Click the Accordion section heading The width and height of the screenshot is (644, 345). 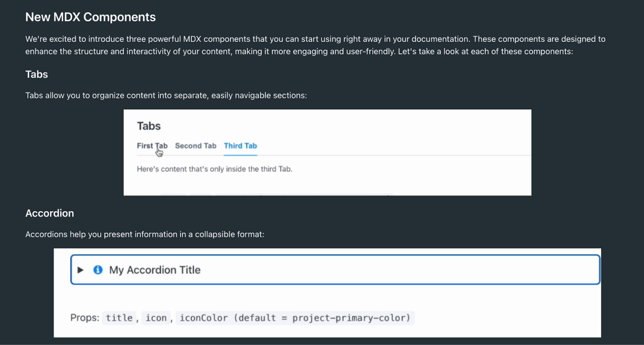(x=49, y=213)
